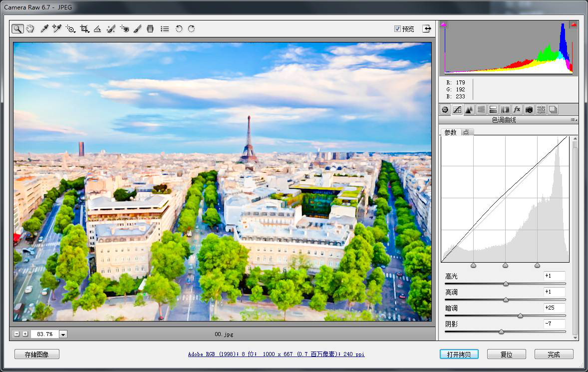Select the Graduated Filter tool
588x372 pixels.
pyautogui.click(x=150, y=29)
